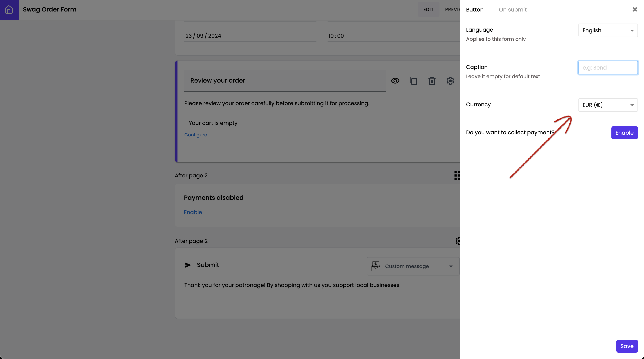Click the Configure link under empty cart

click(195, 135)
